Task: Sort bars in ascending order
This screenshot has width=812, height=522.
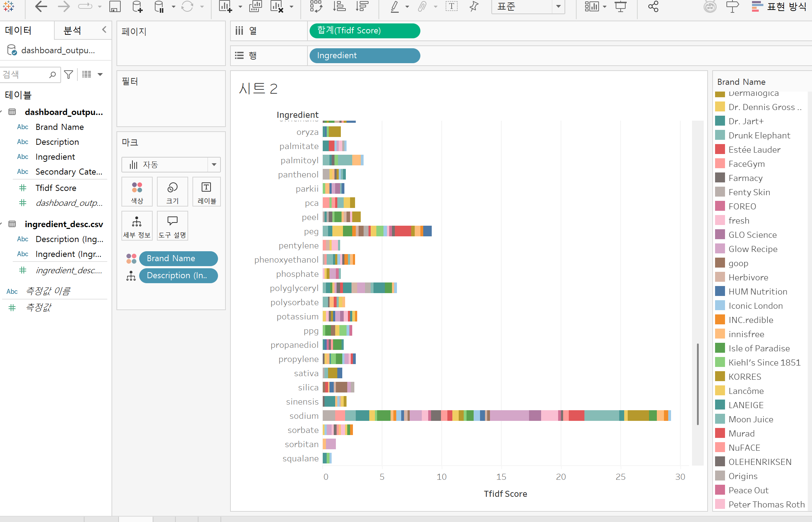Action: click(x=339, y=6)
